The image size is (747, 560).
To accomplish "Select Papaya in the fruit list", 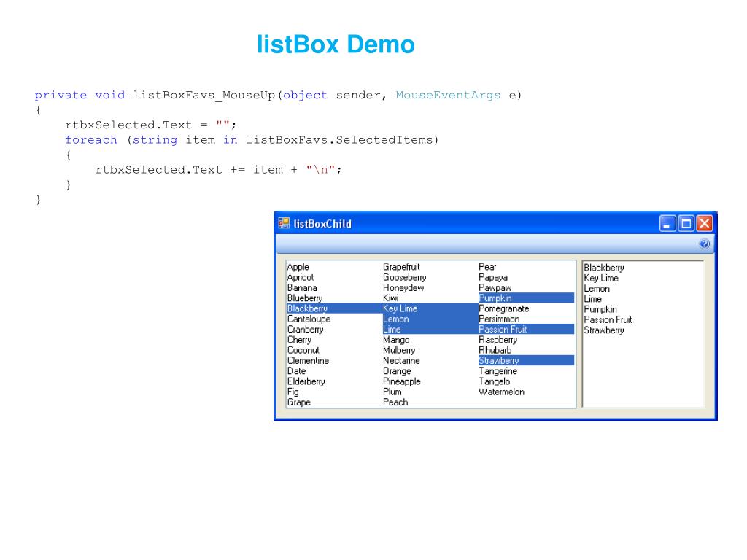I will pos(493,278).
